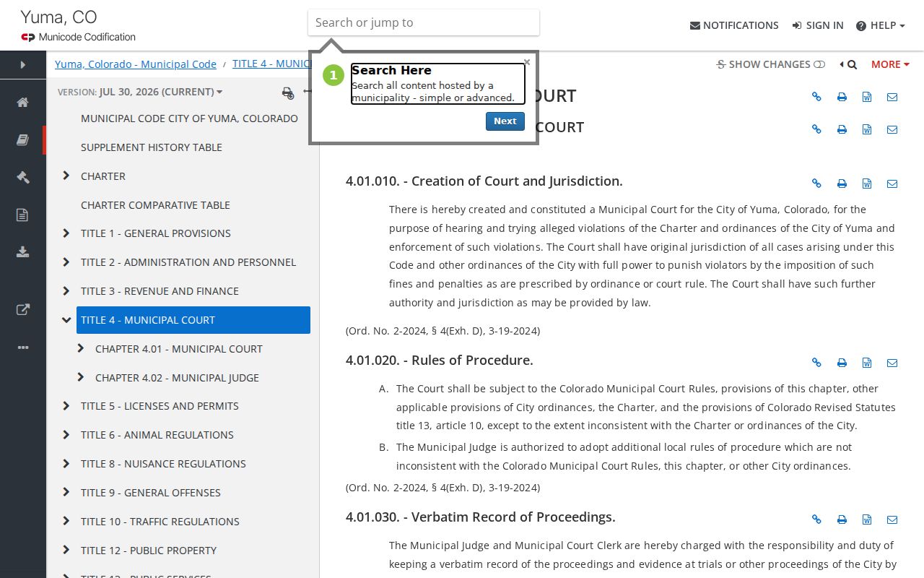Download section 4.01.020 as Word document
The height and width of the screenshot is (578, 924).
click(x=867, y=363)
